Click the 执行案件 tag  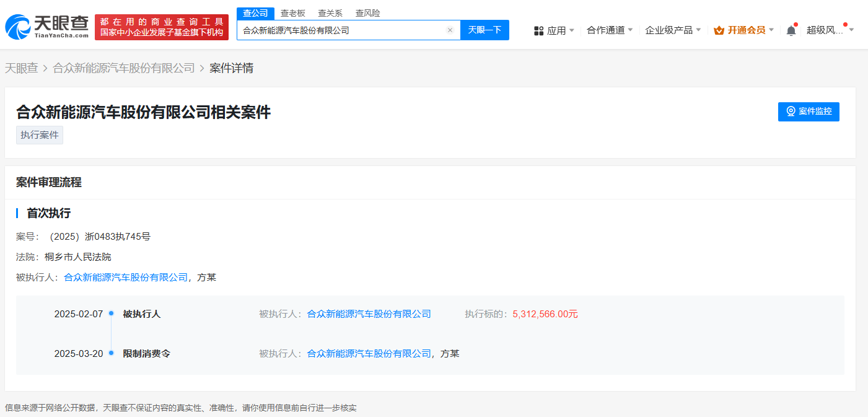pyautogui.click(x=40, y=135)
